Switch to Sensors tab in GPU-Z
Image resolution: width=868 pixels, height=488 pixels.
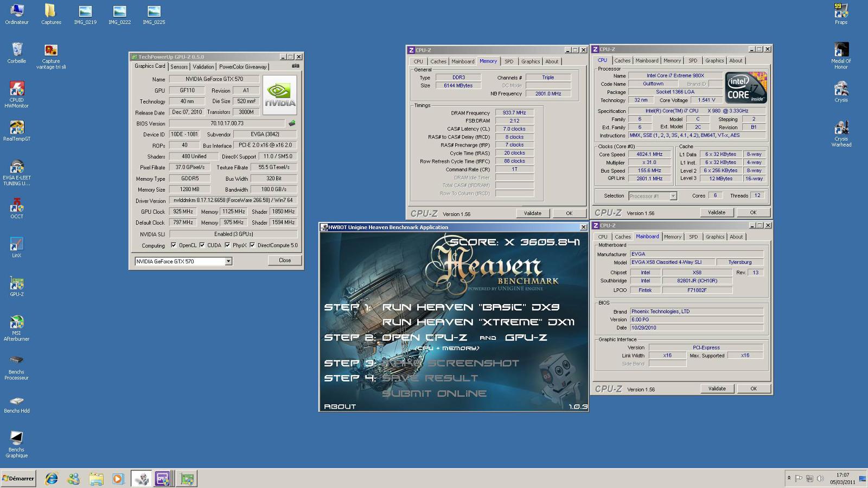pyautogui.click(x=179, y=67)
